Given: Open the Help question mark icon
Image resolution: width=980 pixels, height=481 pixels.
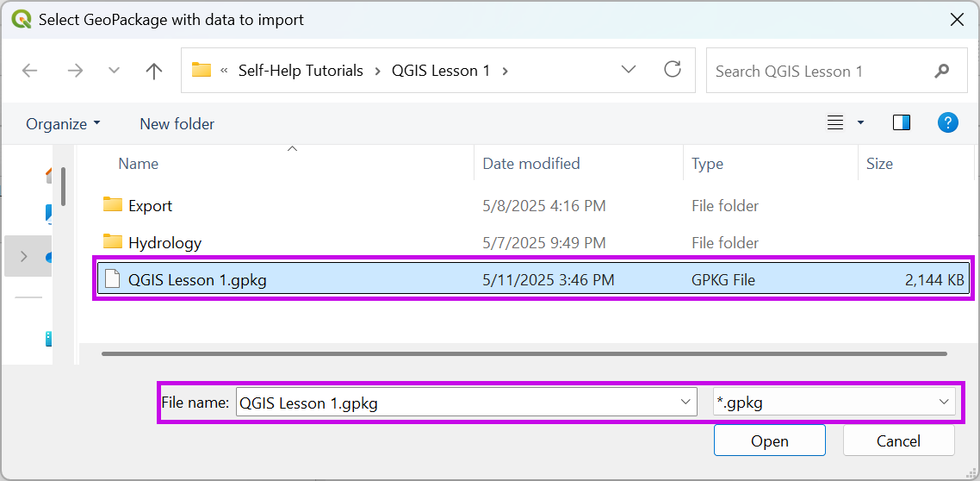Looking at the screenshot, I should coord(947,123).
